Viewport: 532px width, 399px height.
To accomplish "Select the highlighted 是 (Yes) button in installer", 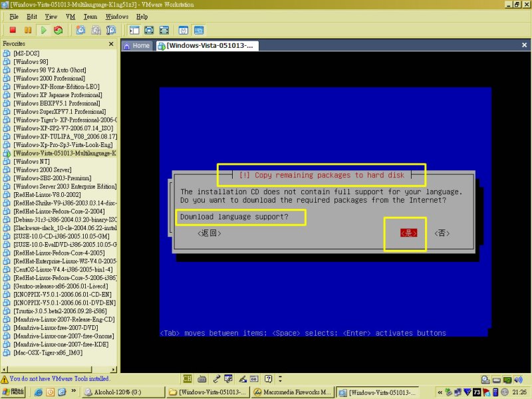I will [408, 233].
